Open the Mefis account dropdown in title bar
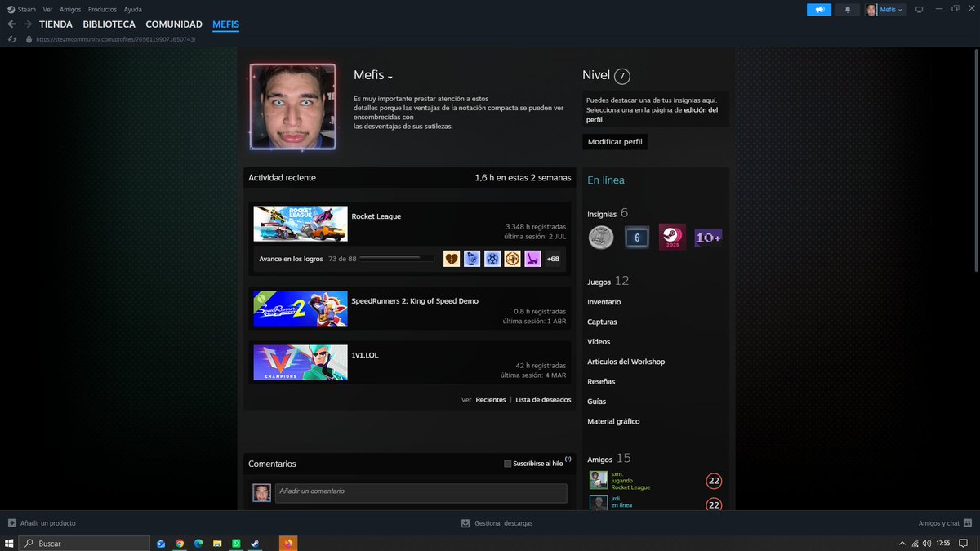This screenshot has width=980, height=551. 885,10
